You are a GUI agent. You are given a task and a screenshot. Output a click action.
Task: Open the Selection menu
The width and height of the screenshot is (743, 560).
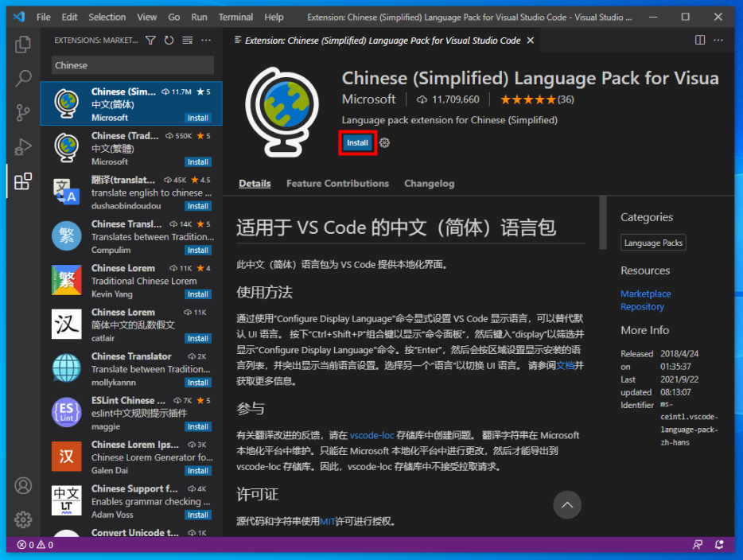[x=107, y=17]
